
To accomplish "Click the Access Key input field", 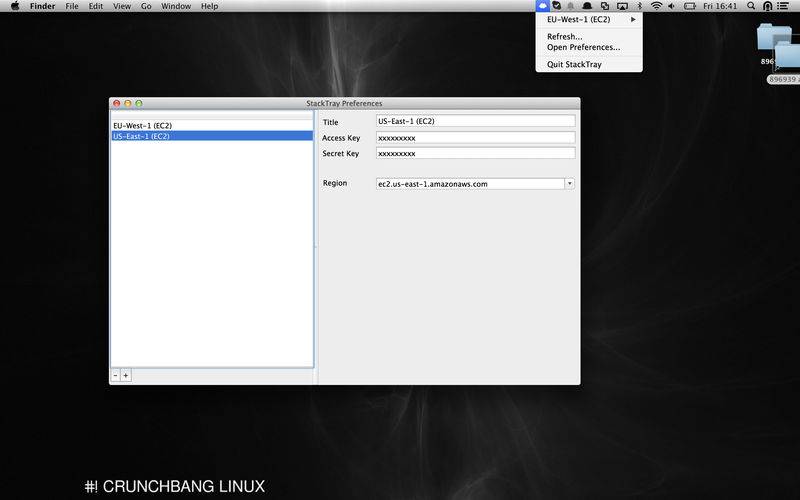I will [x=476, y=138].
